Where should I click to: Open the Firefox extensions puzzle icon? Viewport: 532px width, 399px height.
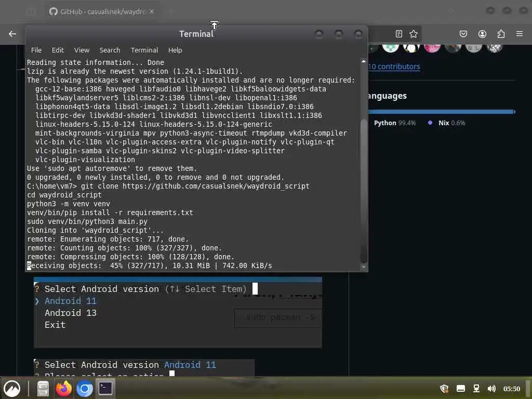501,34
